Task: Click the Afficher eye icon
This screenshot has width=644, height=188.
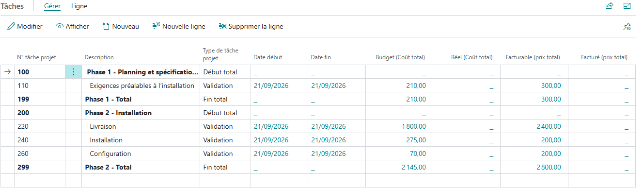Action: pos(60,26)
